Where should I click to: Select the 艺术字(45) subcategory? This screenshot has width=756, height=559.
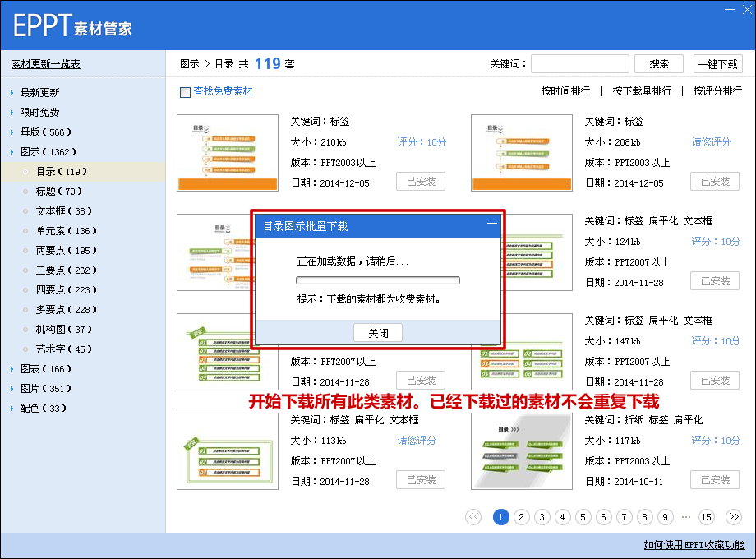point(63,349)
